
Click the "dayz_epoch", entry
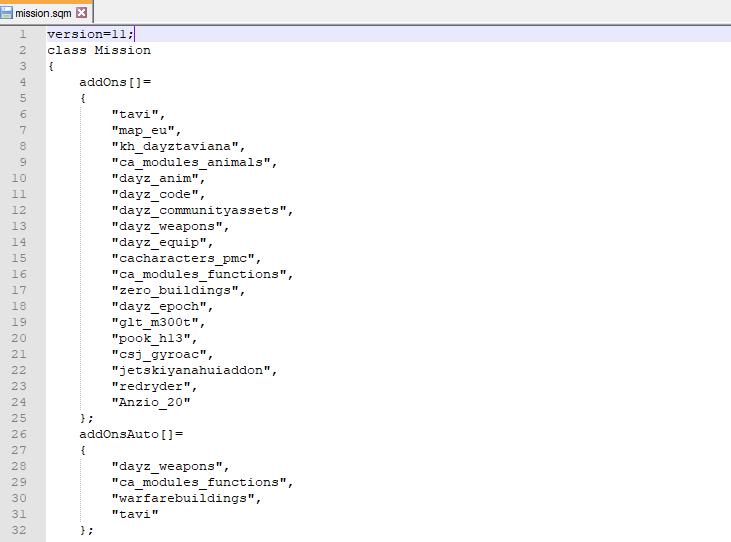tap(162, 306)
